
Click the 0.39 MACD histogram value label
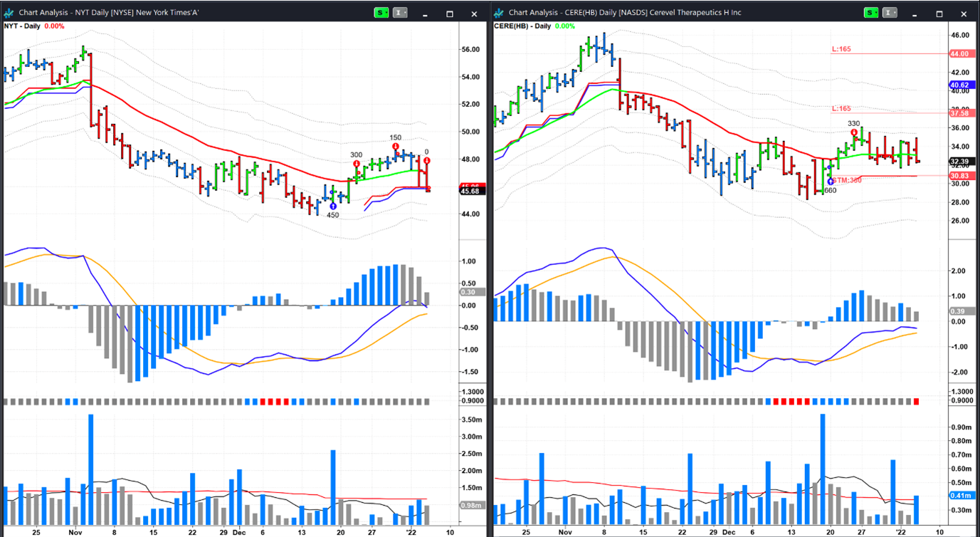tap(958, 311)
